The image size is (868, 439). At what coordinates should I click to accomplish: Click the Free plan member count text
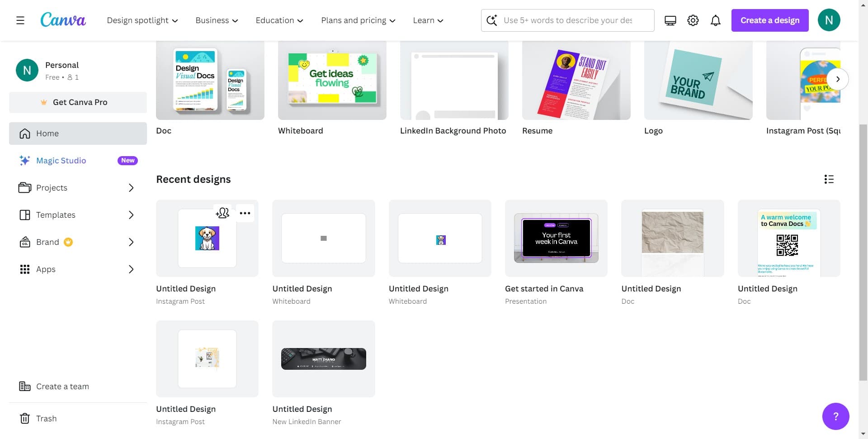(x=62, y=77)
